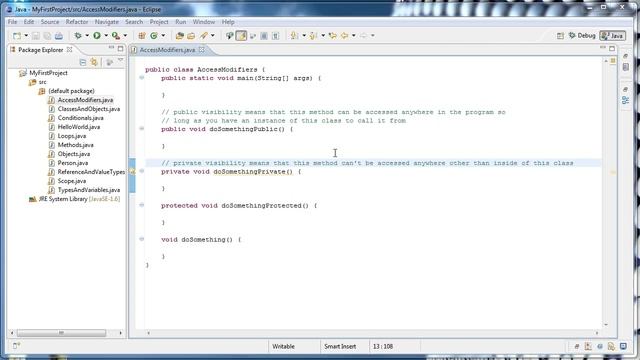Collapse the main method fold marker
This screenshot has height=360, width=640.
coord(142,78)
